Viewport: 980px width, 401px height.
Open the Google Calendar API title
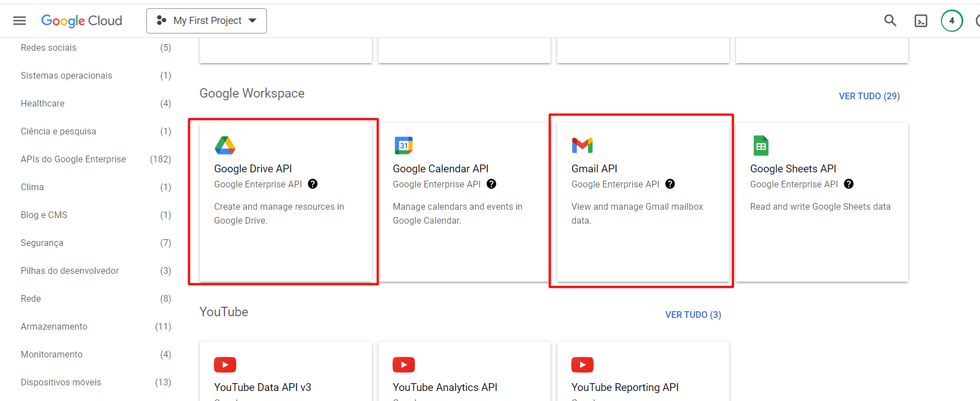(441, 168)
